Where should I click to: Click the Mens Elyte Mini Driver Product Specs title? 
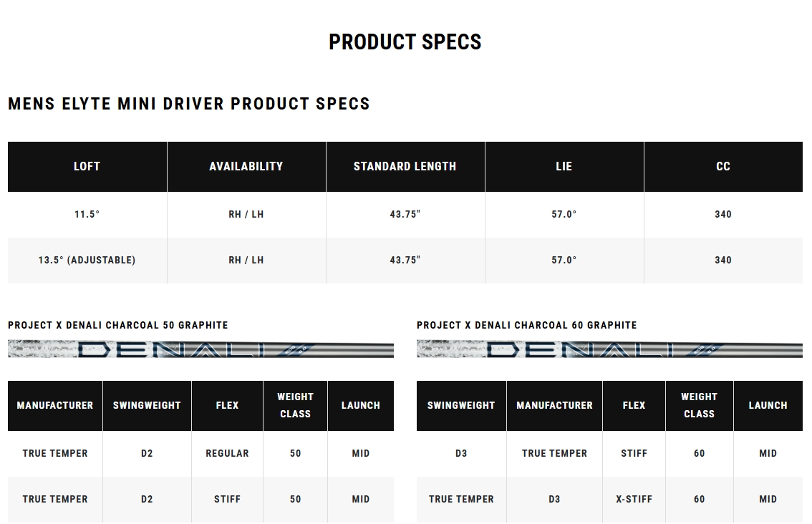189,104
